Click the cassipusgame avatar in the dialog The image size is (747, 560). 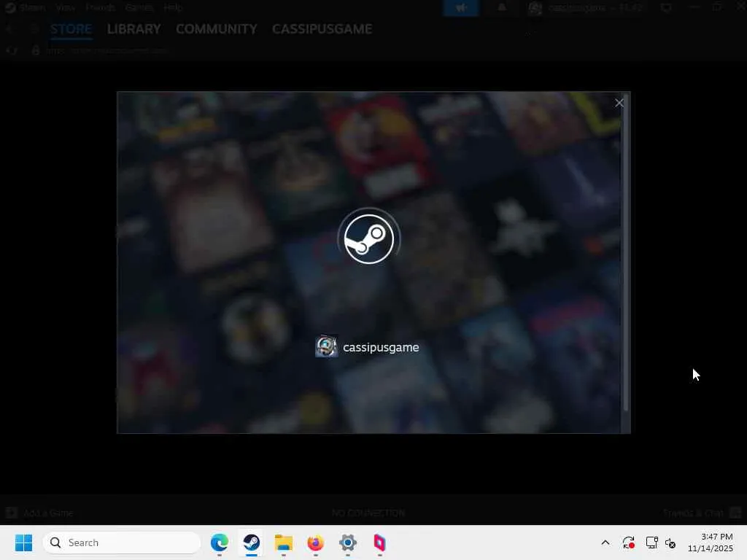(326, 347)
